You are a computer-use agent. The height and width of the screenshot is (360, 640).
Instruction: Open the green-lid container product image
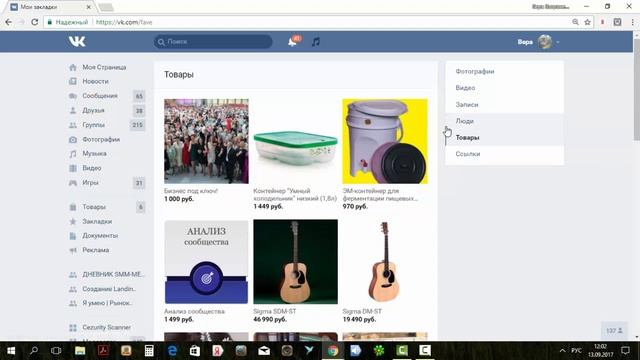click(296, 141)
